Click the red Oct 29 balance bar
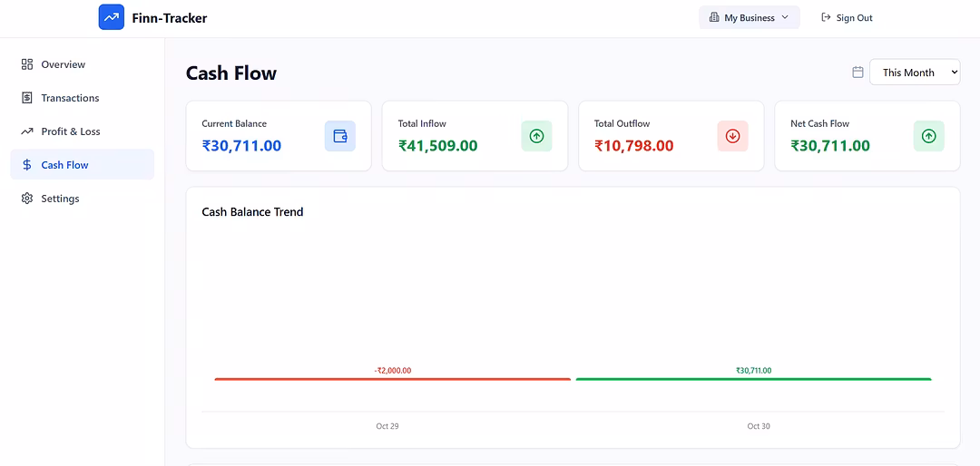This screenshot has width=980, height=466. 392,379
